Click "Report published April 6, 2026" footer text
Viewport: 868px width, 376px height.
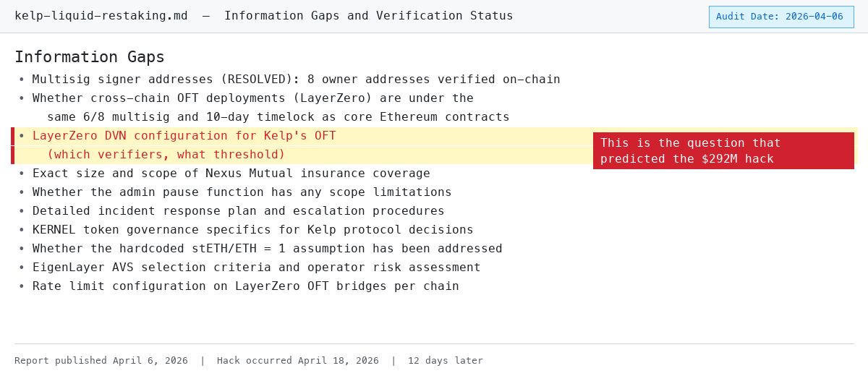pyautogui.click(x=101, y=361)
